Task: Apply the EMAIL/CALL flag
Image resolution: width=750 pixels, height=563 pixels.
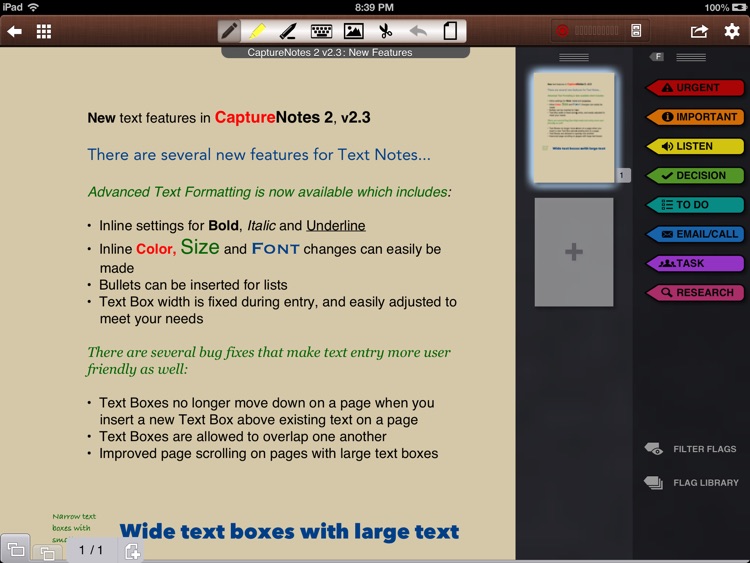Action: pos(695,234)
